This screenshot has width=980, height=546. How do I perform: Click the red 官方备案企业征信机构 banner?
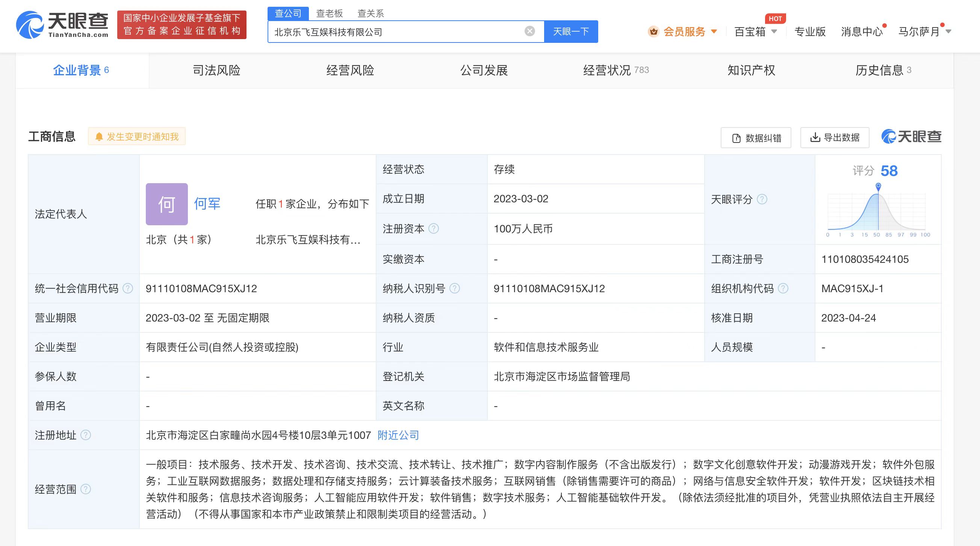click(x=182, y=25)
